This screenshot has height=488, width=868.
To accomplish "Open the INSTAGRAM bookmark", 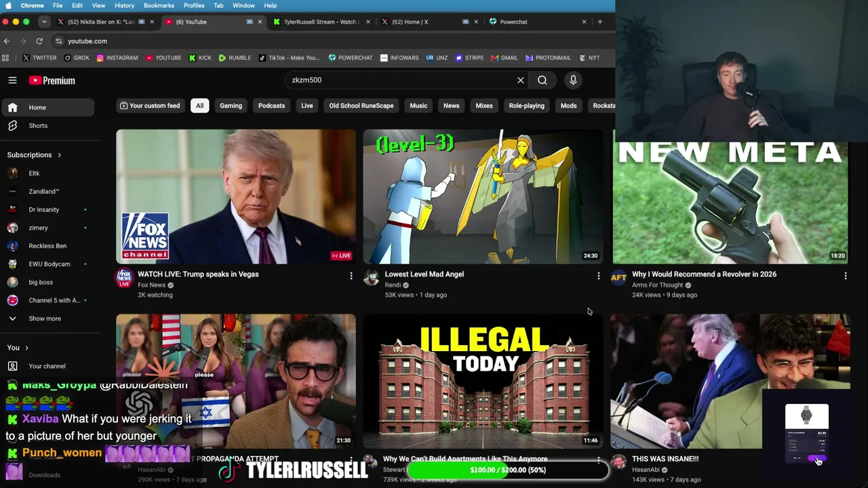I will click(117, 58).
